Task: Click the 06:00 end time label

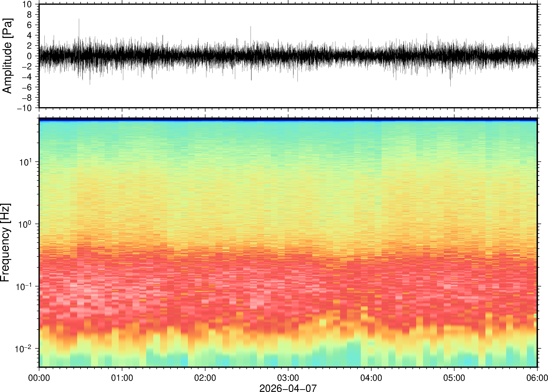Action: tap(537, 378)
